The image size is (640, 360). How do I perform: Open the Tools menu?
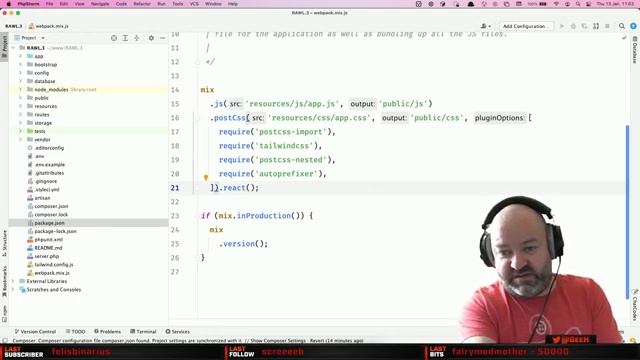(x=178, y=4)
